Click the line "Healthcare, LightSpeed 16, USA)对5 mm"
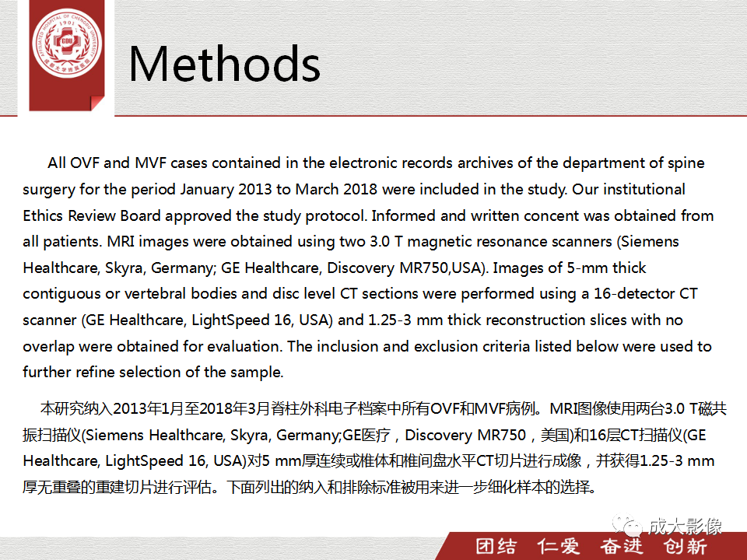 (x=369, y=461)
